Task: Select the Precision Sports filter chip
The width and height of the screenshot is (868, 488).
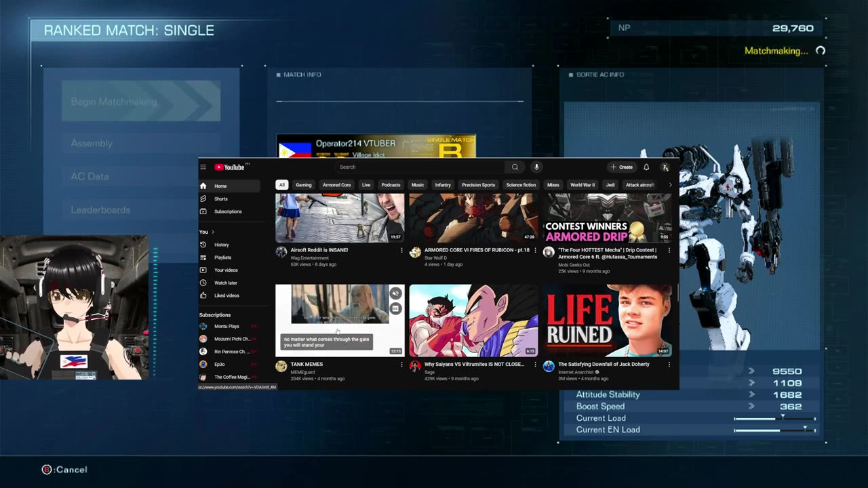Action: 479,185
